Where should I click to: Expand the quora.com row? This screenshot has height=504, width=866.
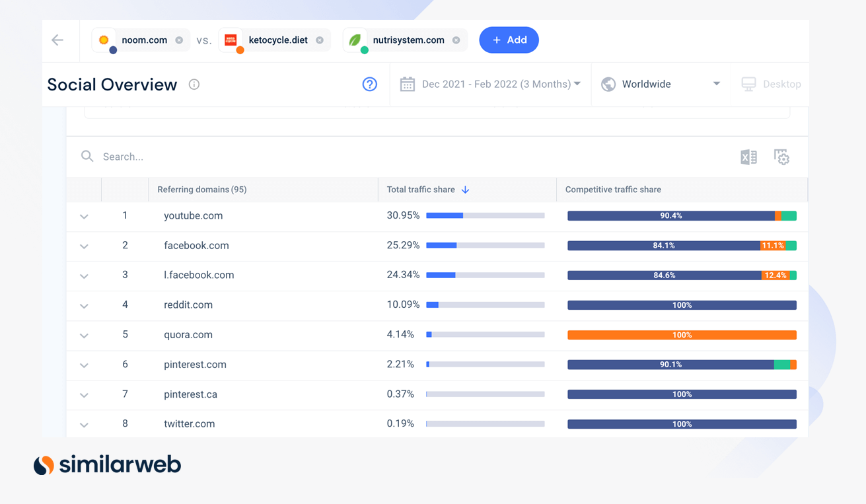pos(84,335)
